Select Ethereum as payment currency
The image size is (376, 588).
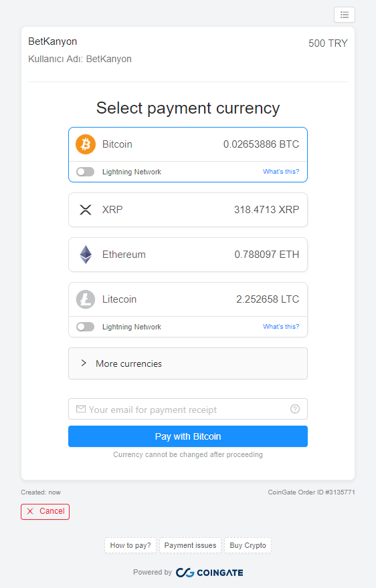click(188, 255)
